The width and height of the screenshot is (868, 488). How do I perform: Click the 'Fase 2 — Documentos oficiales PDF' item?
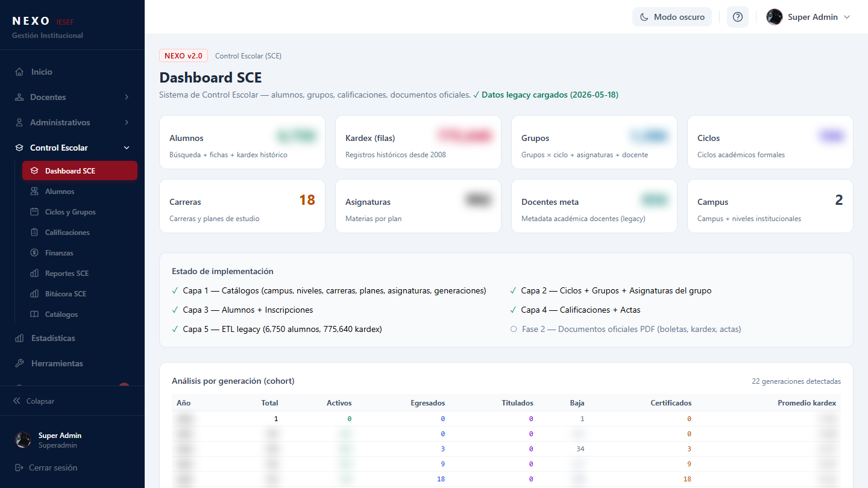coord(626,329)
